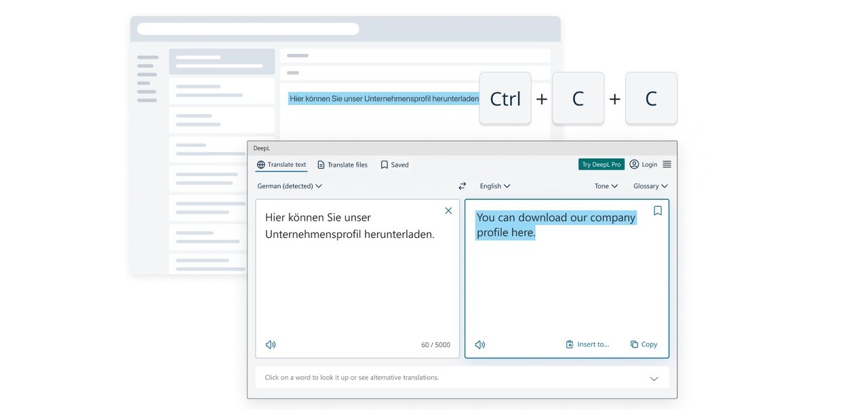The height and width of the screenshot is (410, 868).
Task: Clear the source text with the X
Action: click(x=448, y=211)
